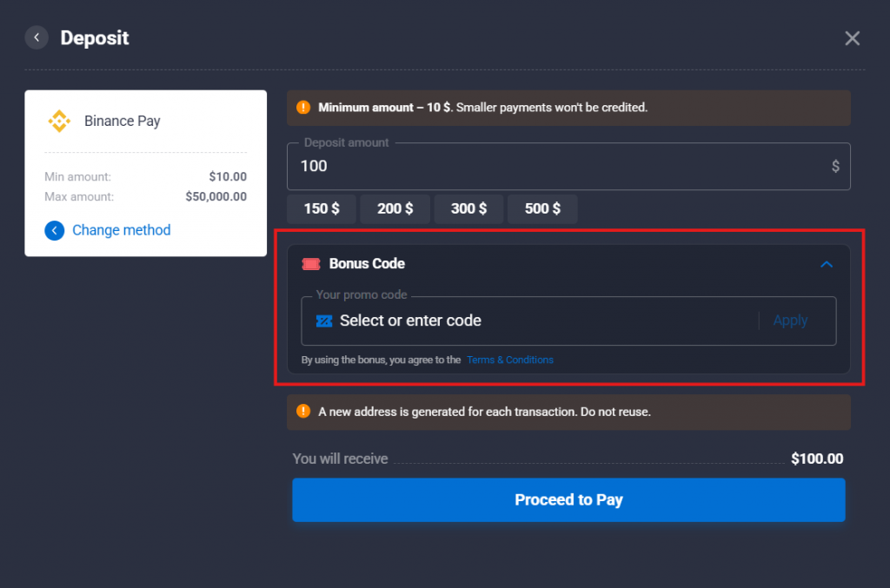
Task: Open the Terms & Conditions link
Action: click(509, 360)
